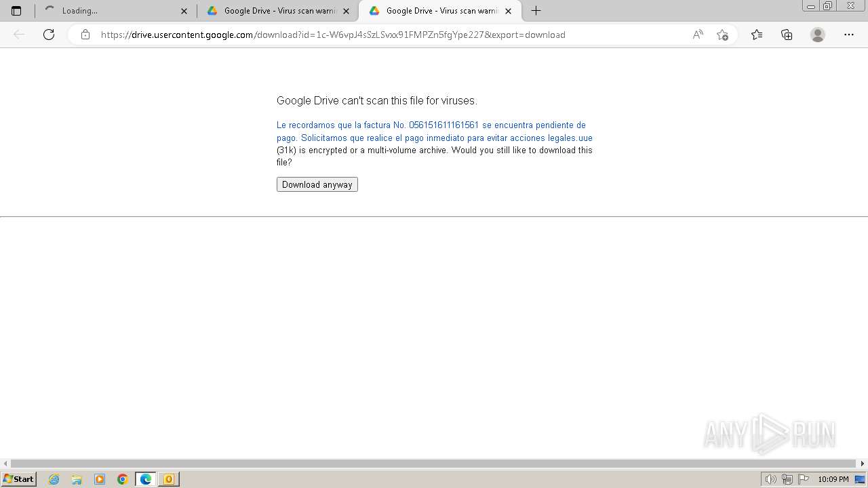868x488 pixels.
Task: Open the factura file name link
Action: tap(435, 131)
